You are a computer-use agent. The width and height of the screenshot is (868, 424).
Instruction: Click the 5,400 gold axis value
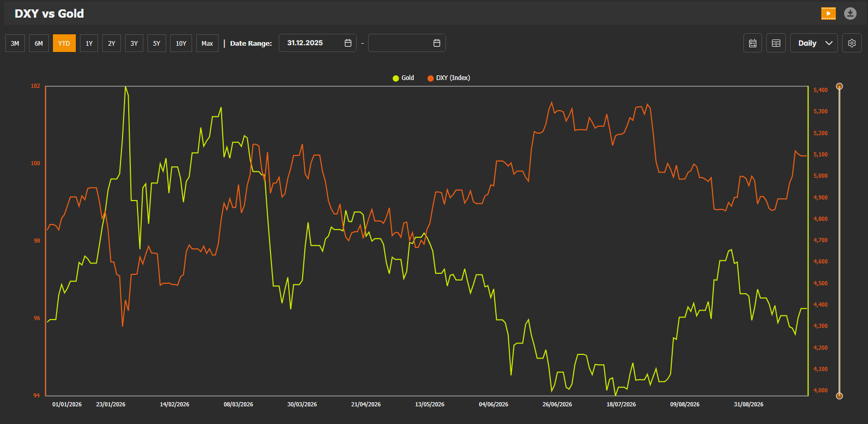[x=821, y=90]
